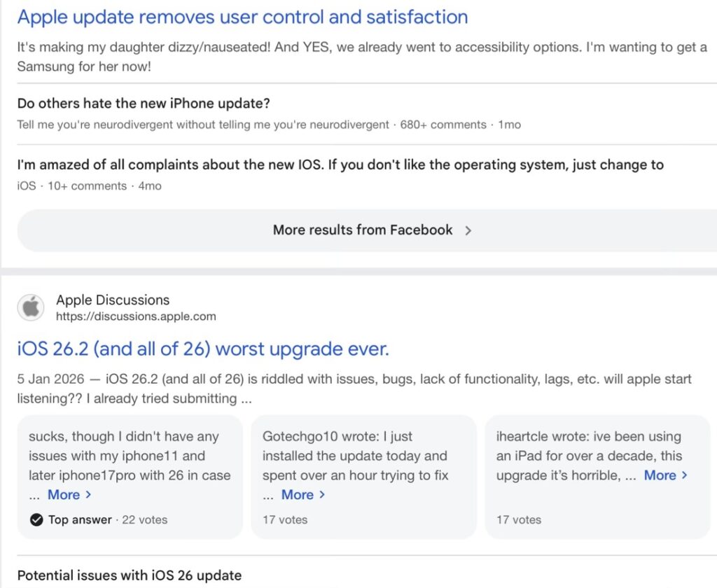Click "17 votes" under Gotechgo10's reply

click(x=285, y=519)
